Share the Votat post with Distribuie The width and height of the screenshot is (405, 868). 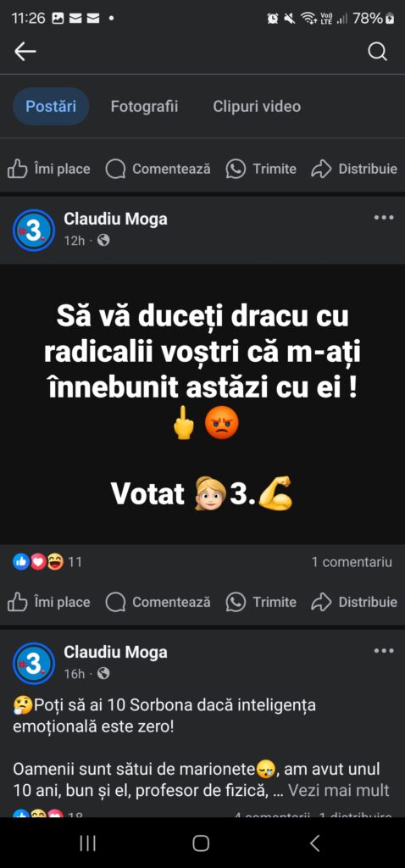click(354, 602)
